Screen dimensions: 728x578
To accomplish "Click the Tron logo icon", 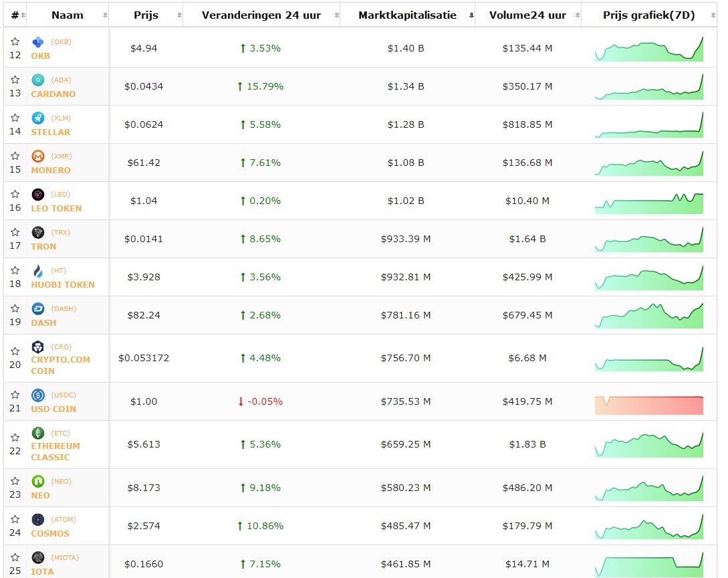I will tap(38, 233).
